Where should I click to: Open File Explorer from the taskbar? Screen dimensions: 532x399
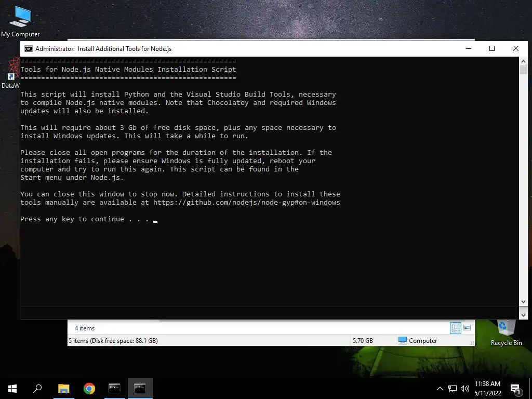[x=64, y=389]
